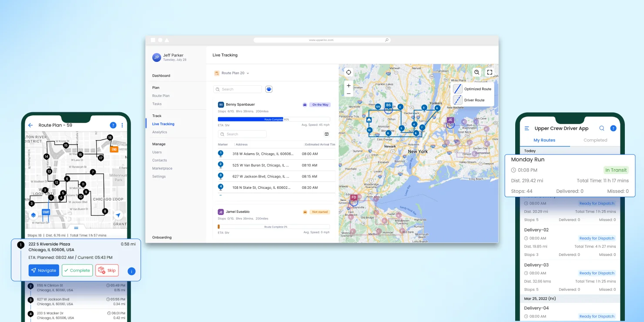Click Benny Spanbauer route progress bar
The height and width of the screenshot is (322, 644).
274,119
